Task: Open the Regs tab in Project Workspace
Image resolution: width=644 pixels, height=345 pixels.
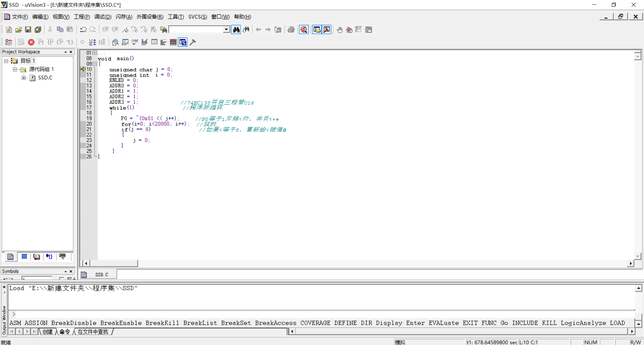Action: coord(24,257)
